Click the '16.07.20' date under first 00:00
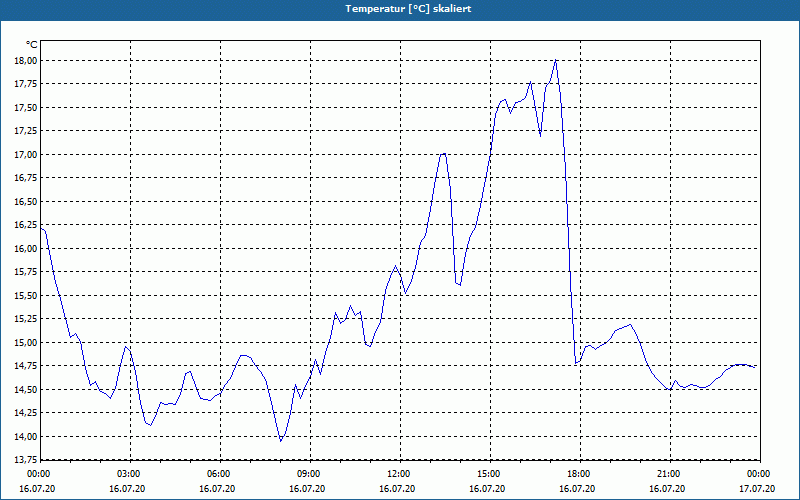The height and width of the screenshot is (500, 800). [37, 489]
